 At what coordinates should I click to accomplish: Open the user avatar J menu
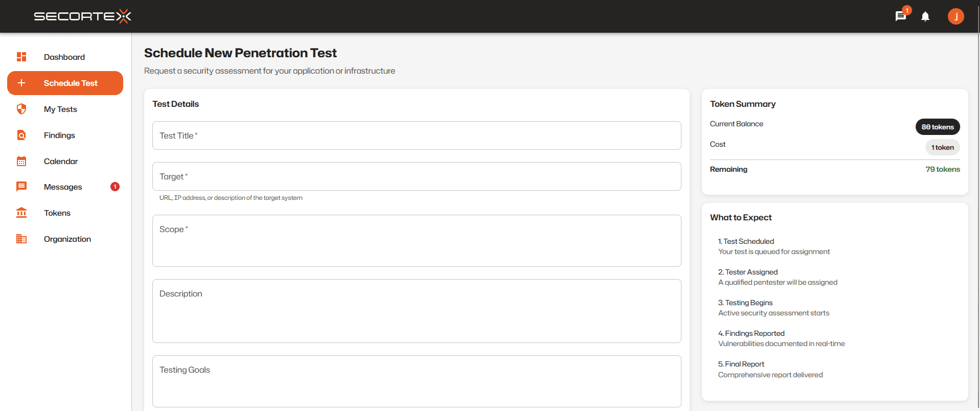pyautogui.click(x=956, y=16)
